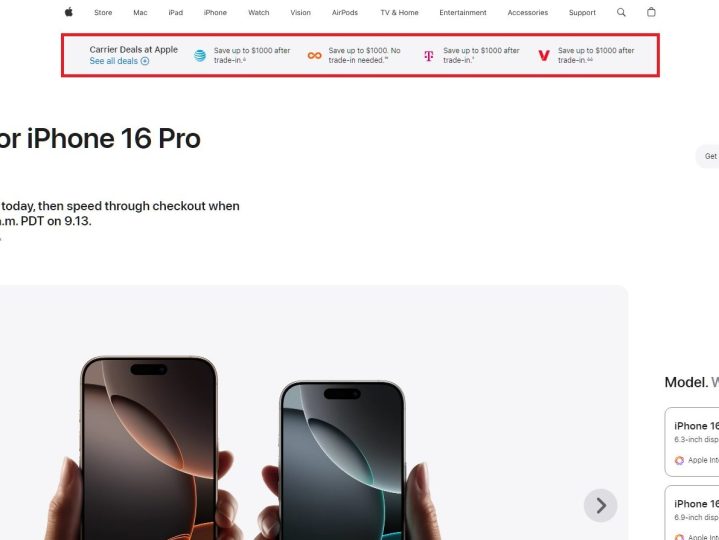The width and height of the screenshot is (719, 540).
Task: Follow the See all deals link
Action: (114, 61)
